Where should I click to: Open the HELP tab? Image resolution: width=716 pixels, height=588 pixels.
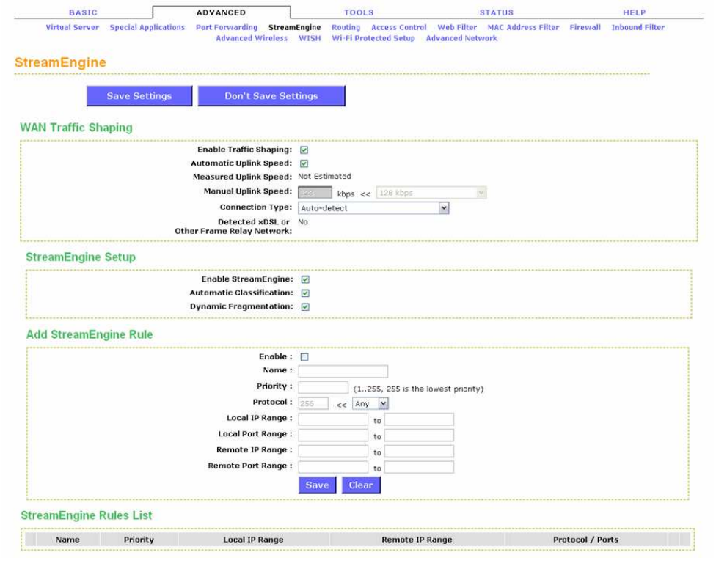[x=635, y=12]
